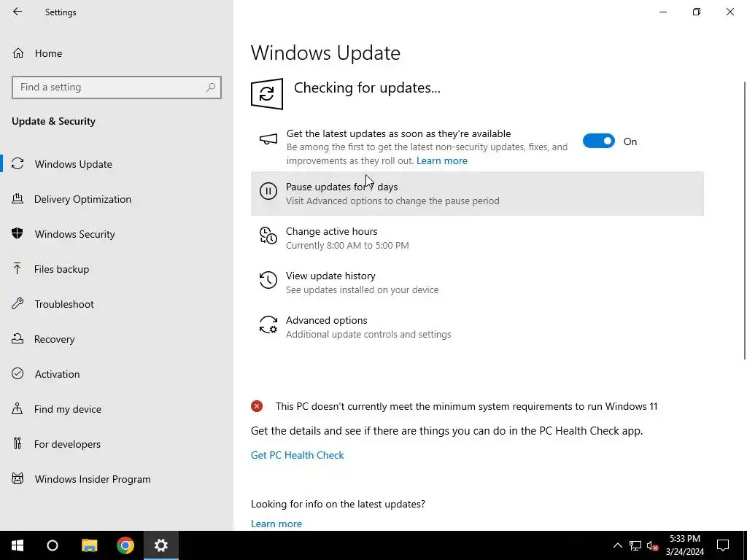Click the Activation checkmark circle icon

[x=18, y=373]
